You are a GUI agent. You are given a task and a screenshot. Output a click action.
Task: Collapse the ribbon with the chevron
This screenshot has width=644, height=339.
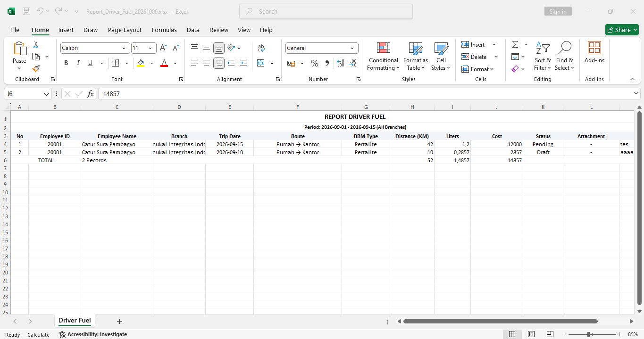pos(632,79)
